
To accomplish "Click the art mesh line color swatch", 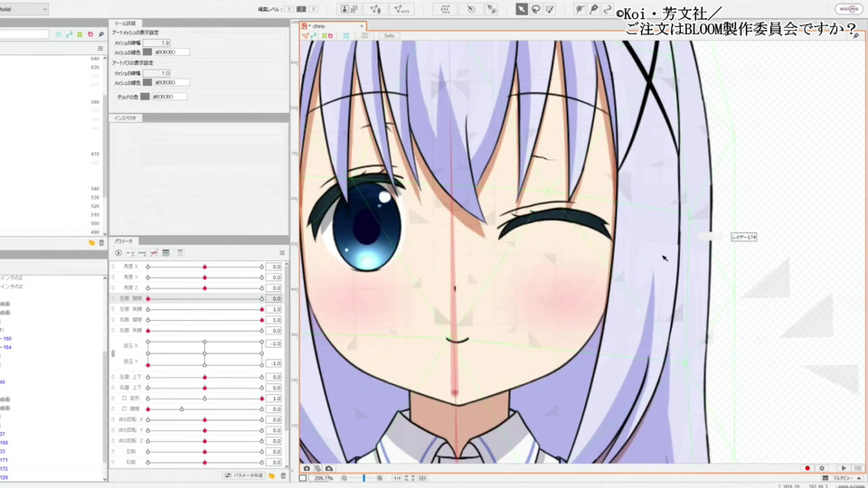I will point(147,52).
